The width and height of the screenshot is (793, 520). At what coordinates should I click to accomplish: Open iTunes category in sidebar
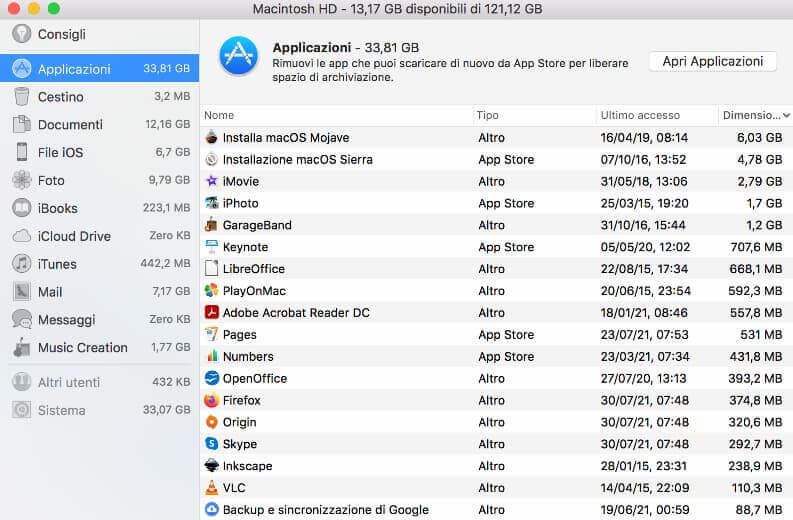(100, 264)
